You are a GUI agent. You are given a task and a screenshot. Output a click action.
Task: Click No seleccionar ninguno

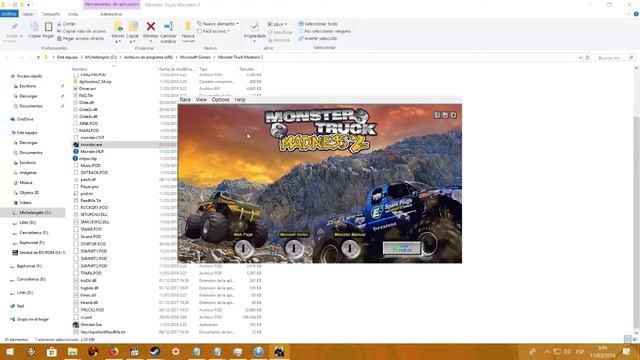coord(324,31)
